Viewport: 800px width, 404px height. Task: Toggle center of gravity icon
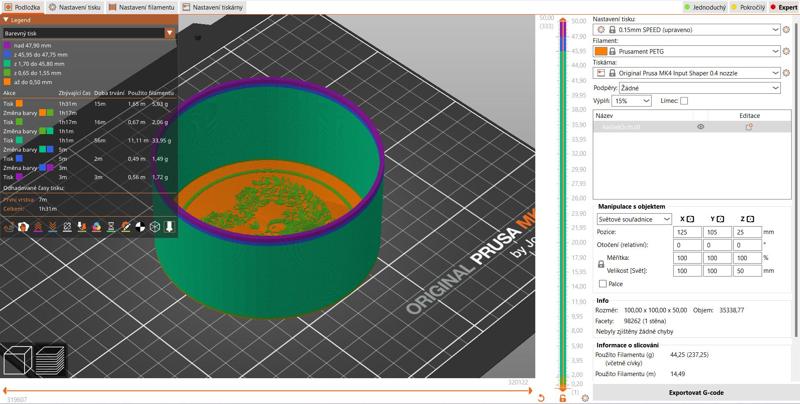(x=140, y=227)
